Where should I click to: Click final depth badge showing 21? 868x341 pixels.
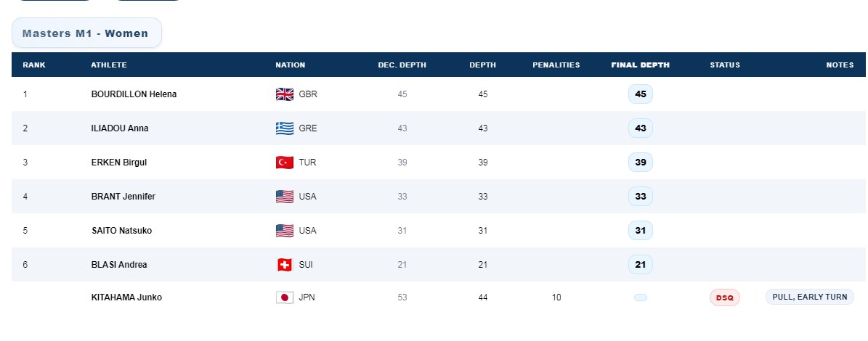pos(641,264)
